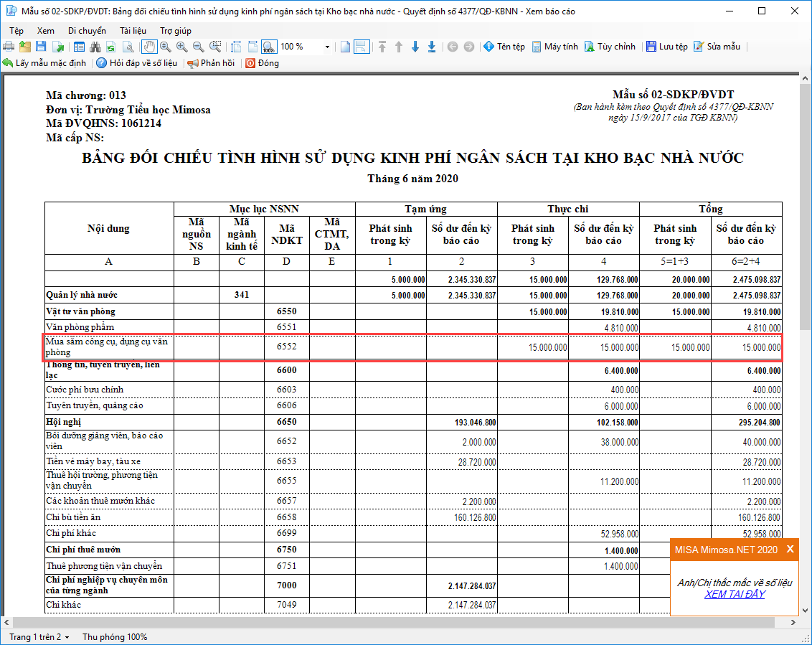Open Hỏi đáp về số liệu help

137,63
